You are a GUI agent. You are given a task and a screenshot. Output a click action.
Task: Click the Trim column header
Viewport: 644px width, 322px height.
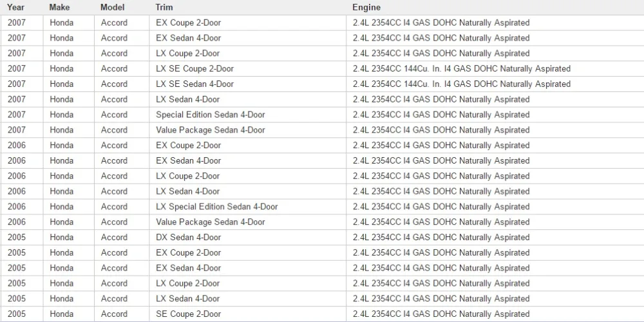point(164,7)
